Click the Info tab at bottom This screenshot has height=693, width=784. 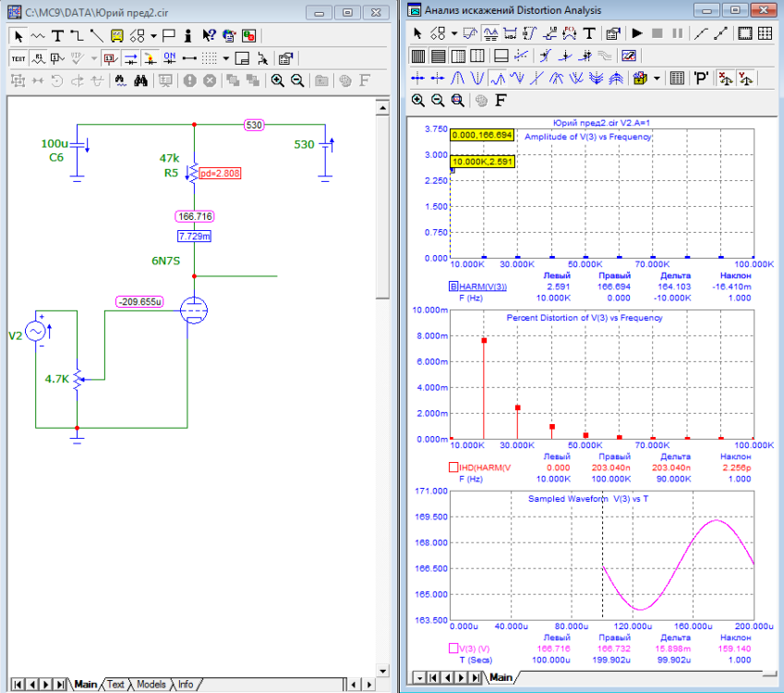tap(186, 685)
